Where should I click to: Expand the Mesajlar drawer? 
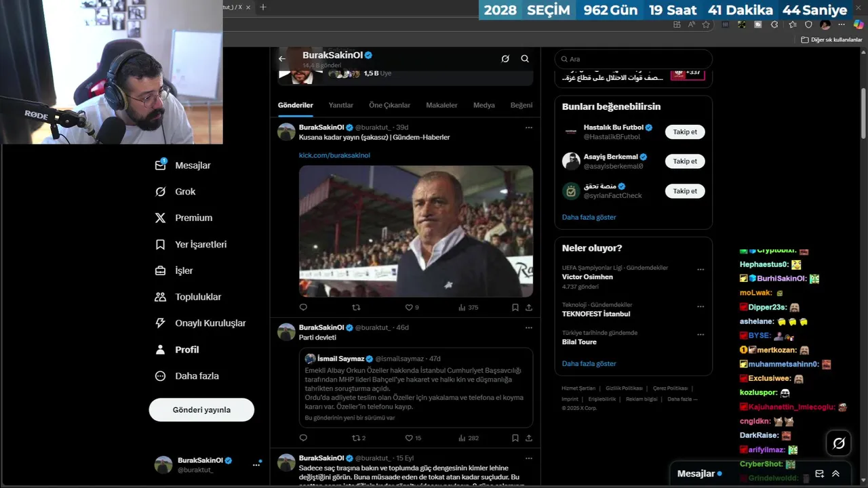pos(835,474)
